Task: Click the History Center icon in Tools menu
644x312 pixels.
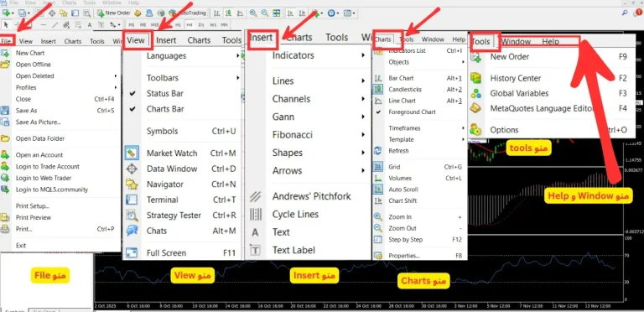Action: pyautogui.click(x=476, y=78)
